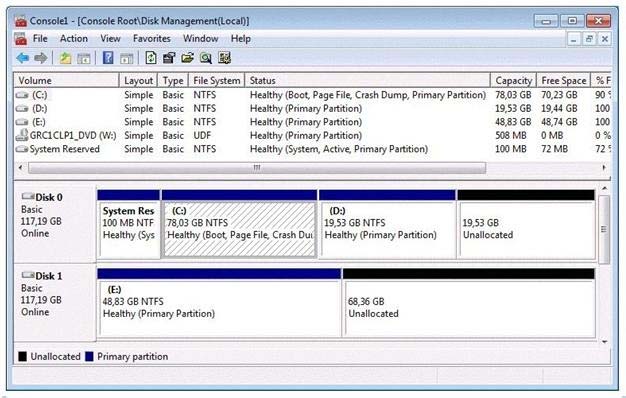Open the Favorites menu
Image resolution: width=626 pixels, height=398 pixels.
point(152,39)
